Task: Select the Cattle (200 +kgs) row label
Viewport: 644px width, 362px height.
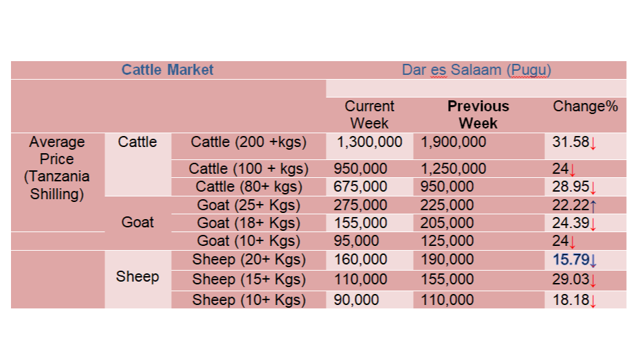Action: 249,142
